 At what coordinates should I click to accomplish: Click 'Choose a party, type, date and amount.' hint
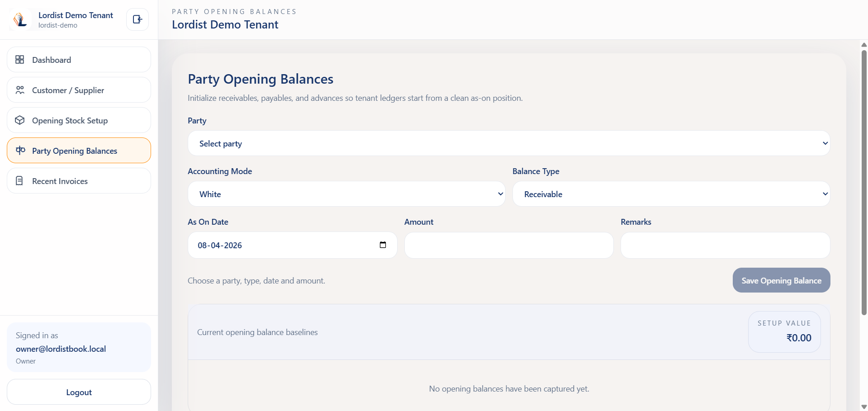256,281
